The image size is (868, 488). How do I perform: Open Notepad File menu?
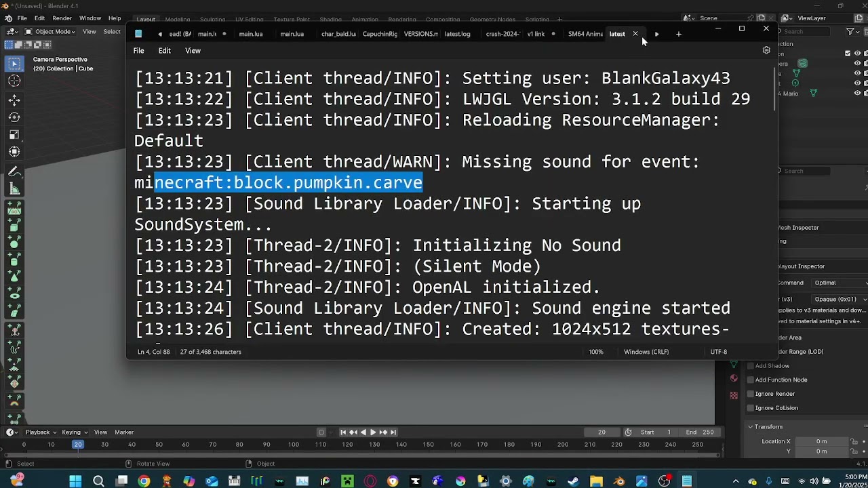[x=138, y=51]
